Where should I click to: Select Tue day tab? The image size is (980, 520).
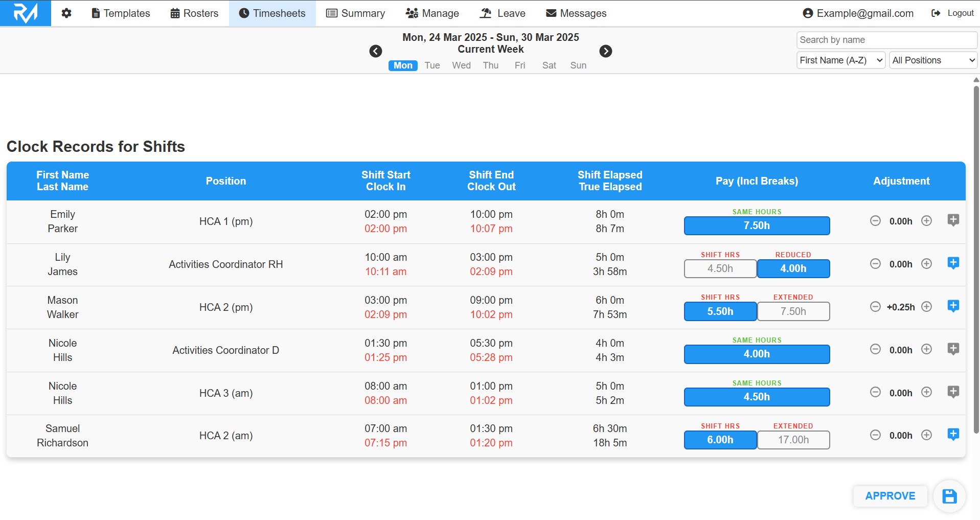pos(432,65)
